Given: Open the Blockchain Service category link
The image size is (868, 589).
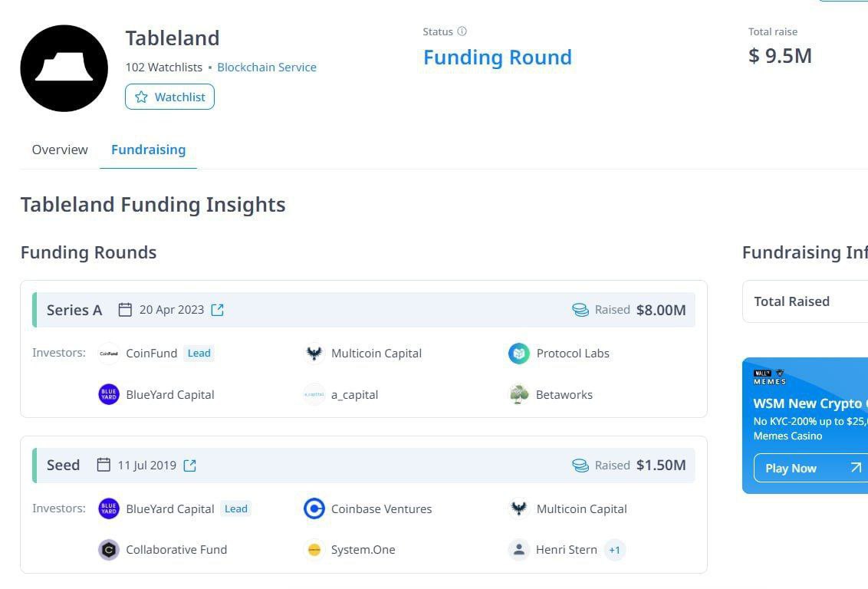Looking at the screenshot, I should 266,67.
